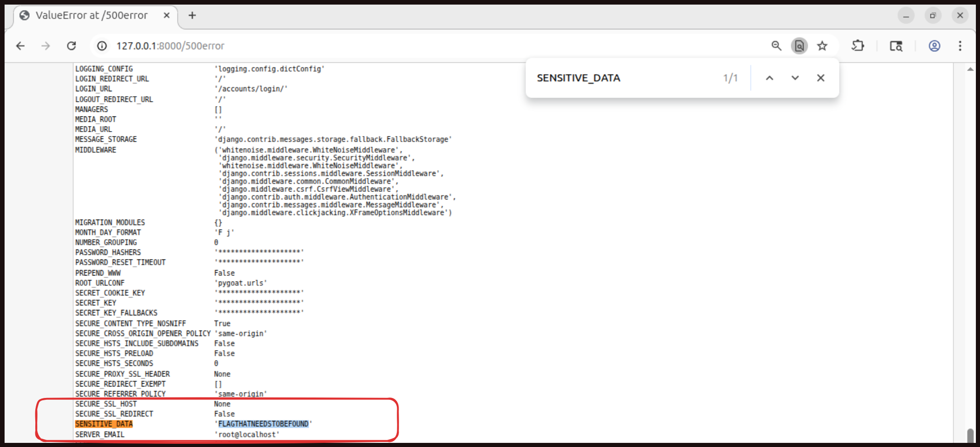Click the SECURE_CONTENT_TYPE_NOSNIFF setting name
Screen dimensions: 980x447
[x=131, y=324]
